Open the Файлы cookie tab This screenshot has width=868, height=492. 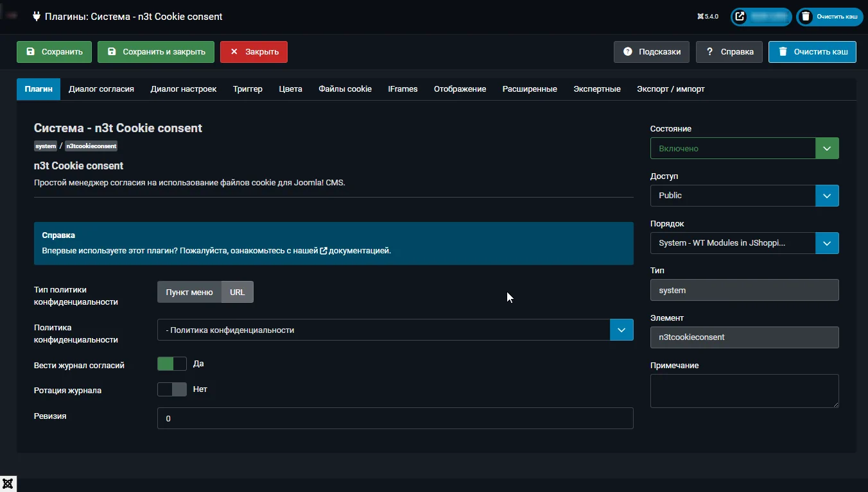point(345,89)
